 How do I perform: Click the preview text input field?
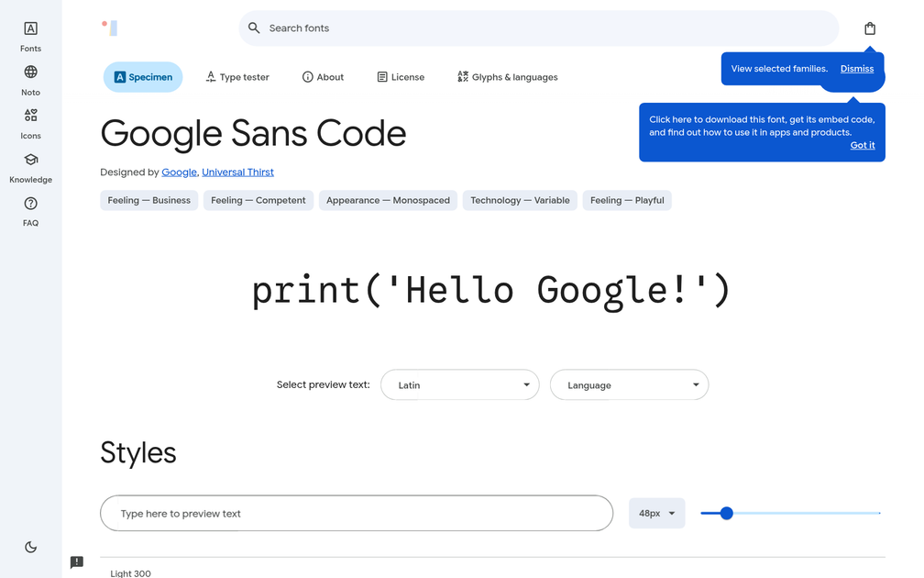(357, 513)
